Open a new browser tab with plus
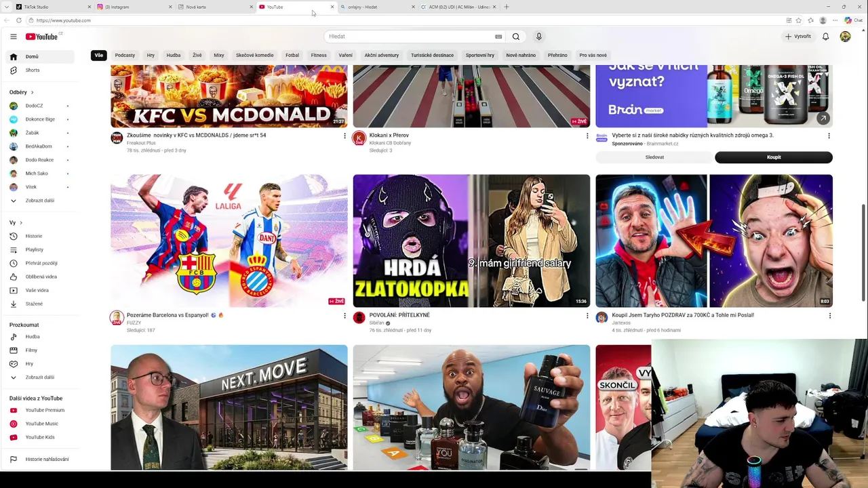The image size is (868, 488). click(507, 7)
